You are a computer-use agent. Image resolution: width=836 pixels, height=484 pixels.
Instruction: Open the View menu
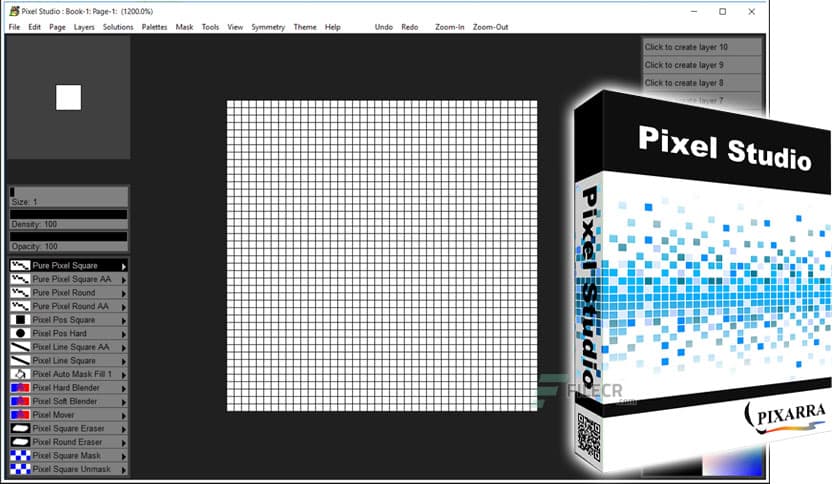click(x=235, y=27)
